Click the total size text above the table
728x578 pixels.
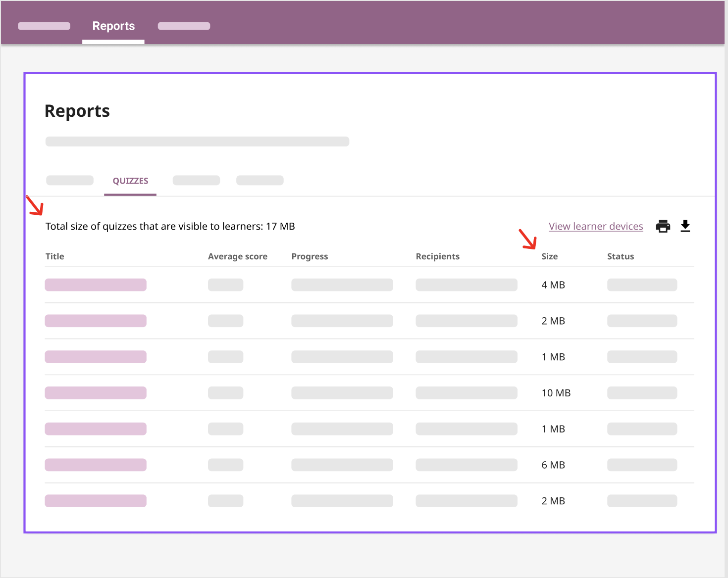[170, 226]
